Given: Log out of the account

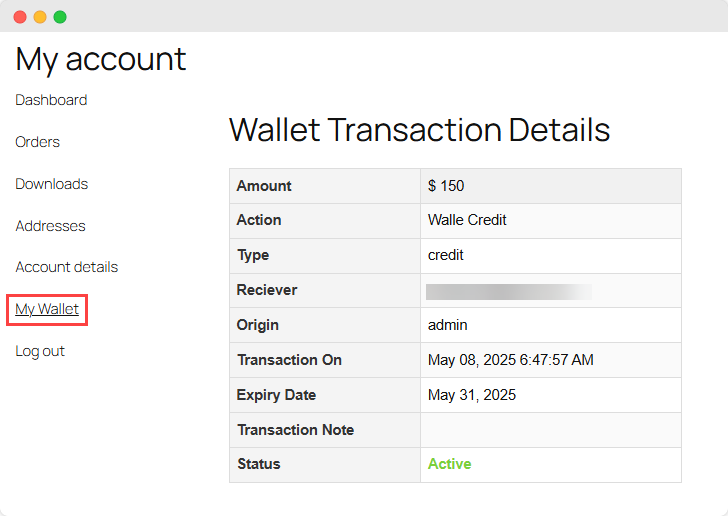Looking at the screenshot, I should pos(40,351).
